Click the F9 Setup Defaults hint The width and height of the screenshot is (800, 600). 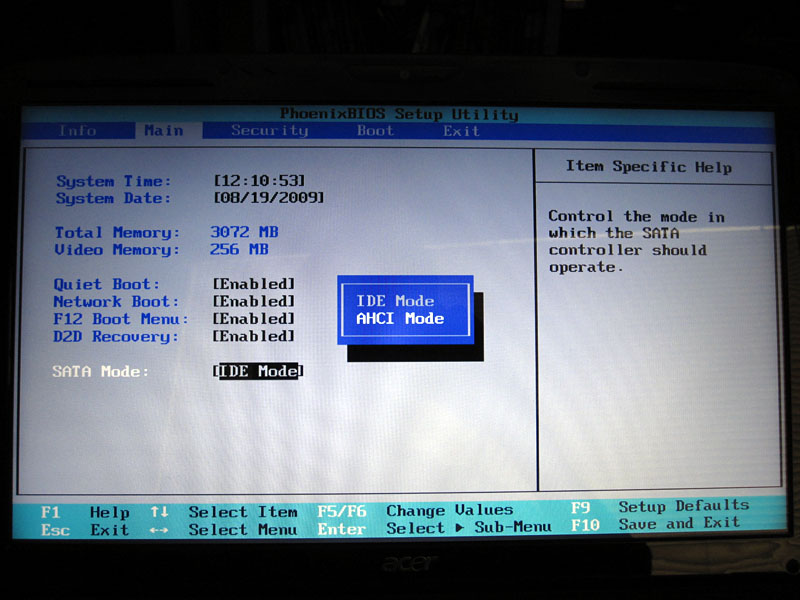point(660,507)
